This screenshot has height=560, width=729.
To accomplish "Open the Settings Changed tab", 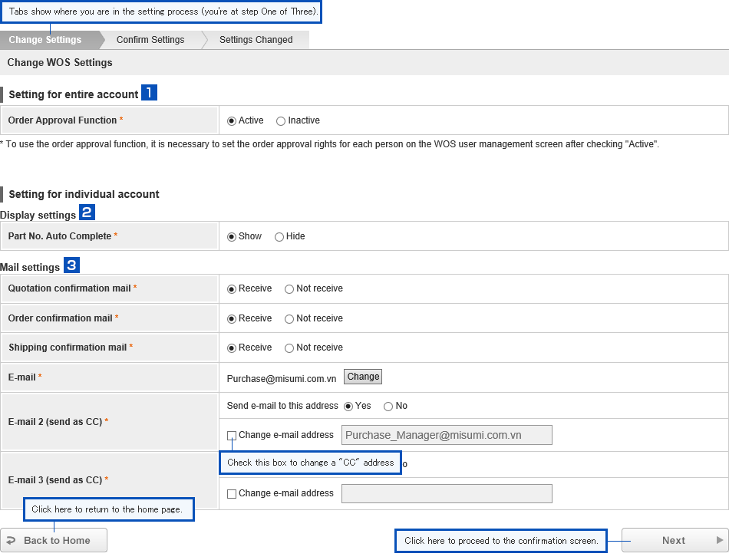I will point(256,40).
